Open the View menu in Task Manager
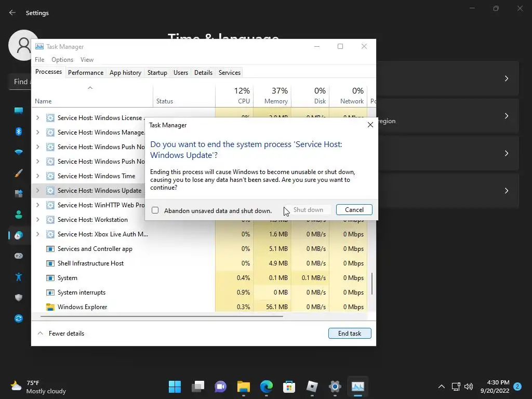 click(87, 59)
